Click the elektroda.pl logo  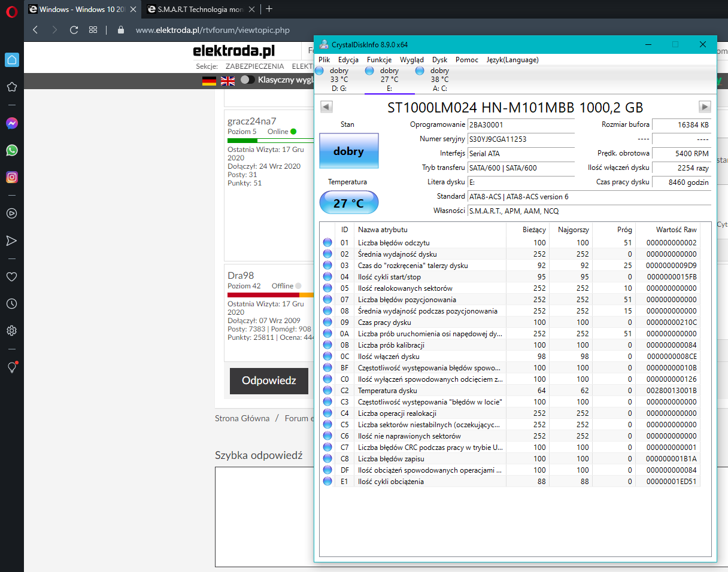pos(234,51)
